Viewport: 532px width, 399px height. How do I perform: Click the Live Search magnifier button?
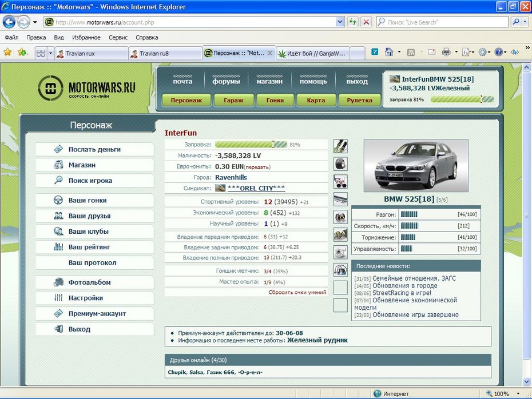[516, 22]
